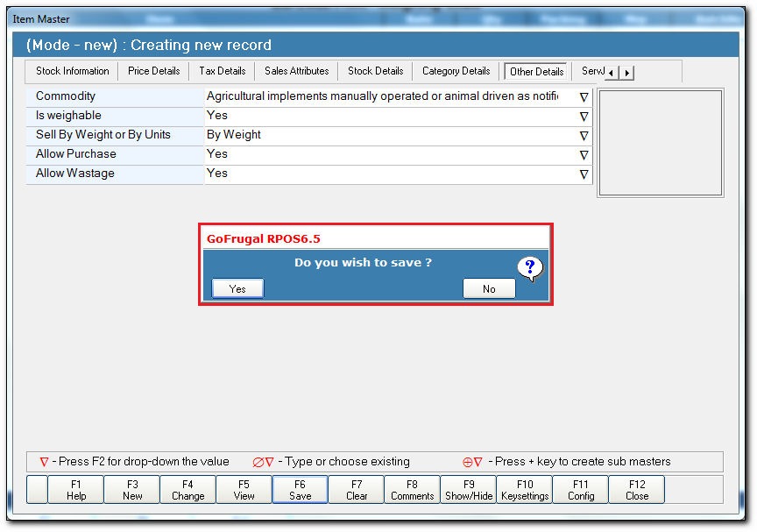Click the empty item image box
Viewport: 757px width, 532px height.
point(661,143)
